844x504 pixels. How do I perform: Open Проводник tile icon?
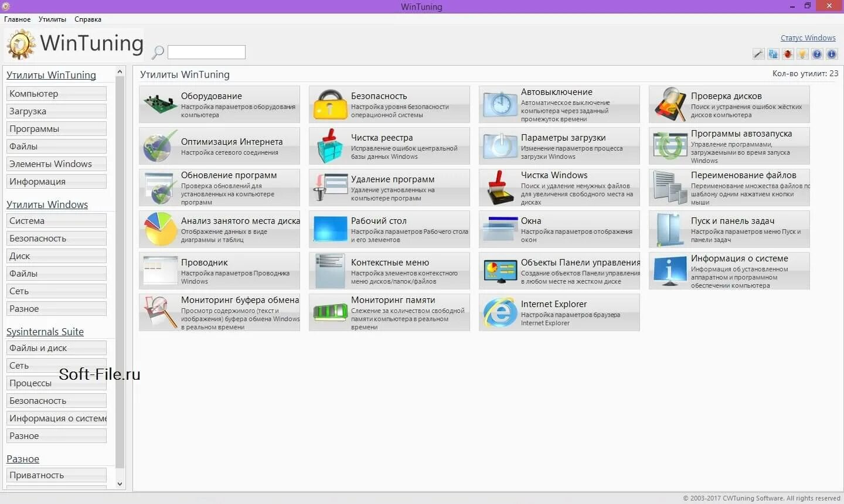(160, 271)
